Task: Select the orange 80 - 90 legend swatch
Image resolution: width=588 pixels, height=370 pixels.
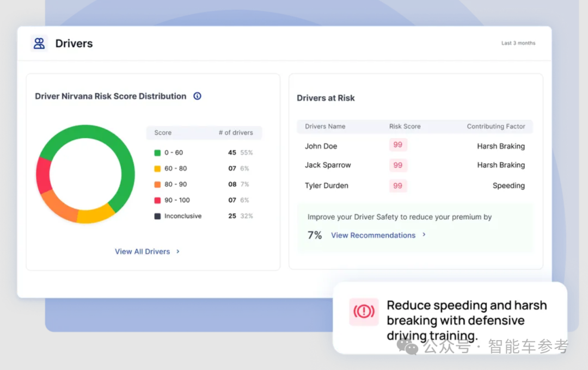Action: click(157, 184)
